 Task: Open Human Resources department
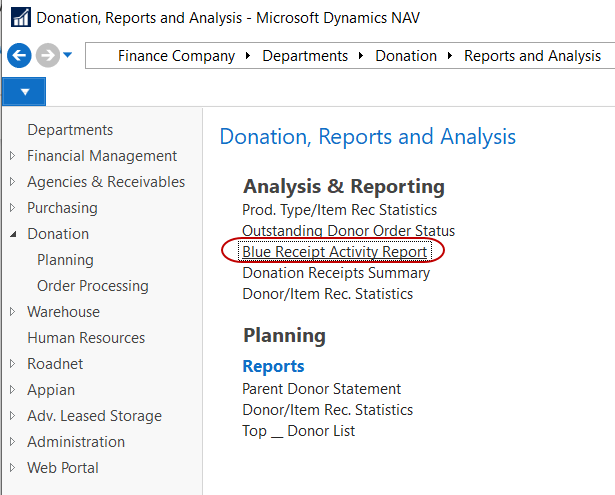[86, 338]
